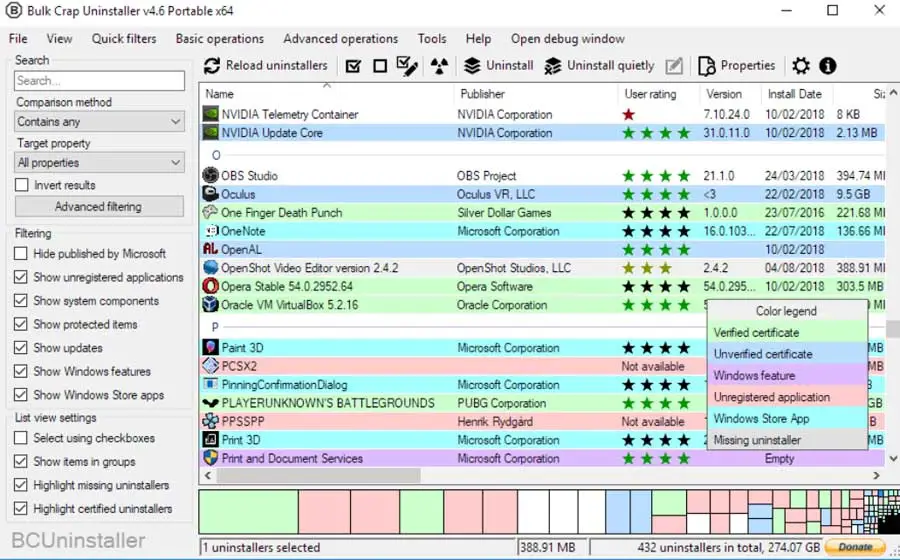Uncheck Show unregistered applications

[21, 277]
